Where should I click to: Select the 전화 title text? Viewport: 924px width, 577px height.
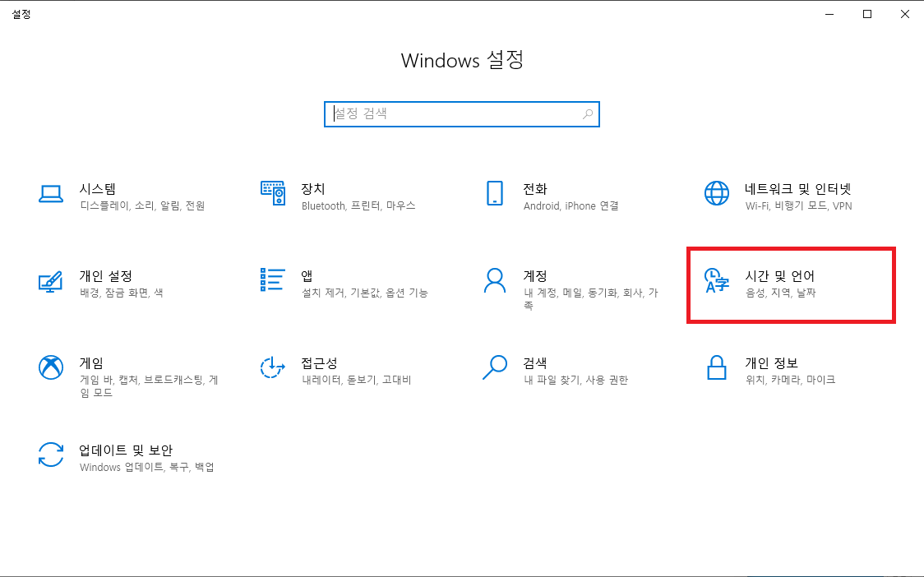[x=535, y=189]
